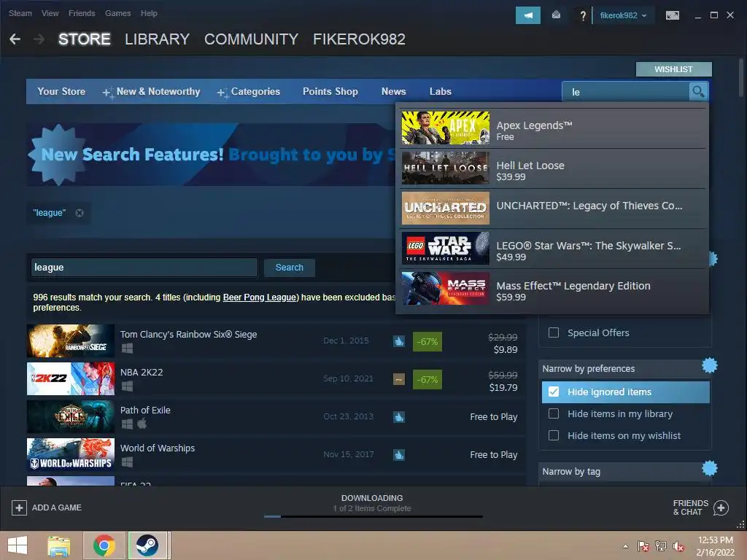Select UNCHARTED Legacy of Thieves suggestion
Viewport: 747px width, 560px height.
click(x=553, y=209)
